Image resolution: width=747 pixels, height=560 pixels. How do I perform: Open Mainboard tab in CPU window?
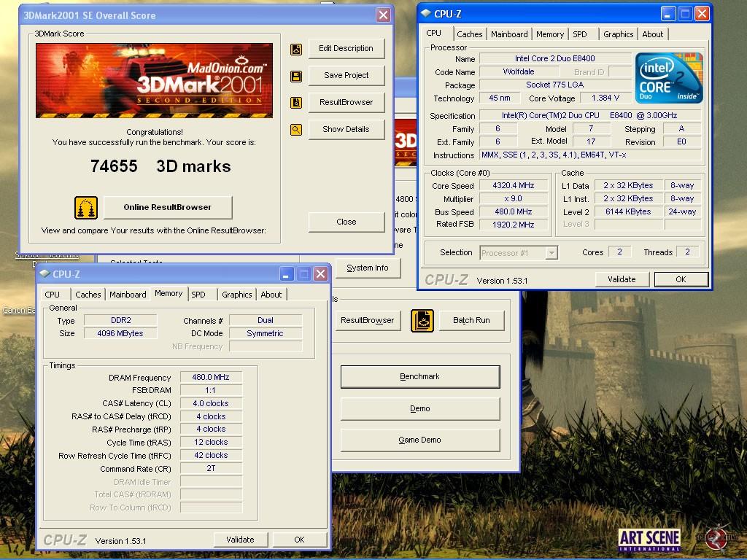(x=509, y=34)
